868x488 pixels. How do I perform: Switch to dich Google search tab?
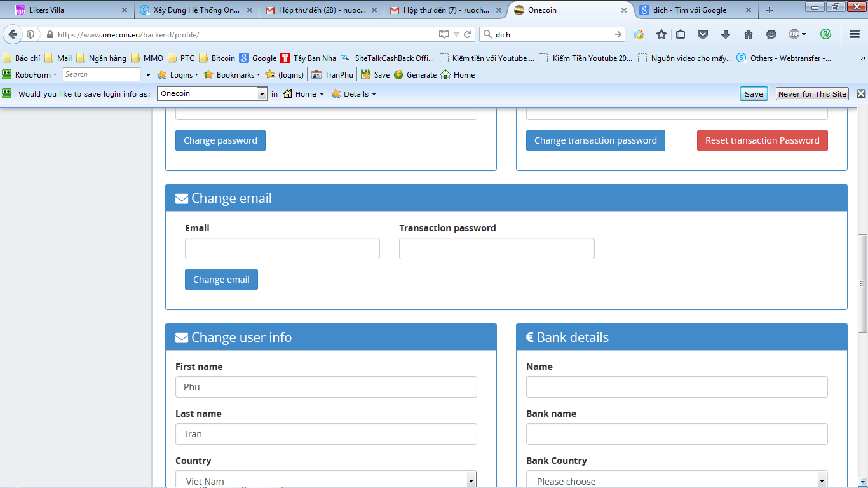(696, 10)
